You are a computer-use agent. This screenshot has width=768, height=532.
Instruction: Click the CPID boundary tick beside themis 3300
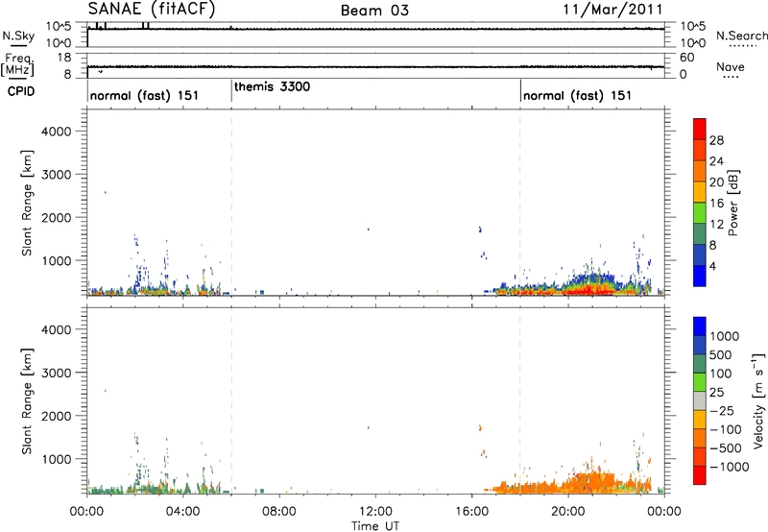[231, 91]
